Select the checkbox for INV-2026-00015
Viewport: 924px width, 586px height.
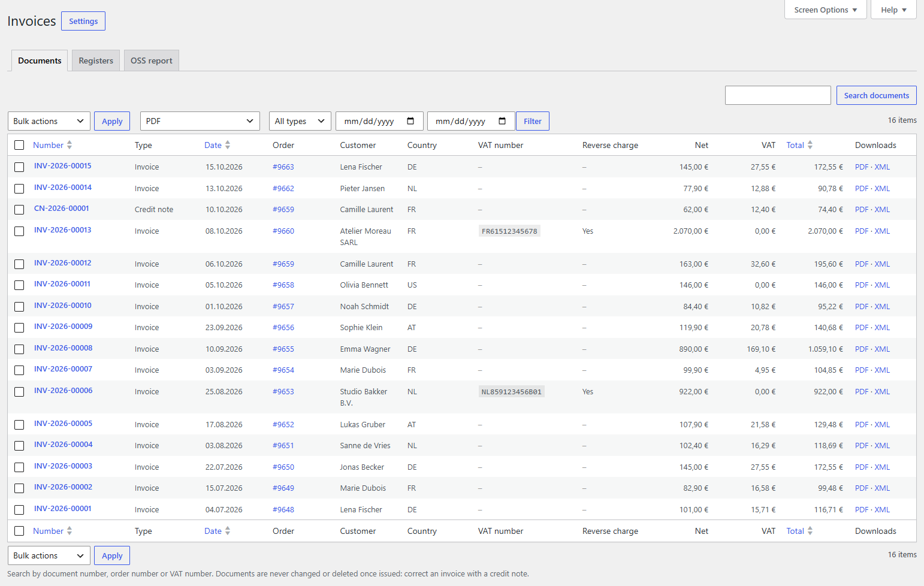click(x=19, y=167)
